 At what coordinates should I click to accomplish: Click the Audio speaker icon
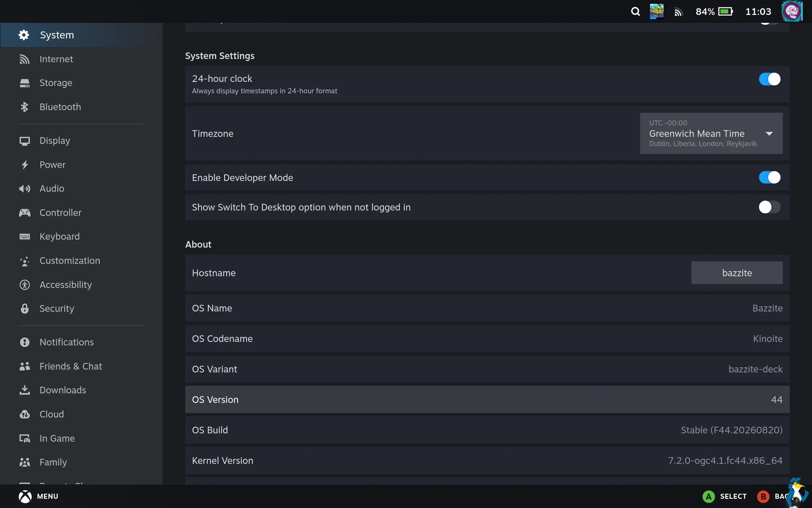[24, 189]
